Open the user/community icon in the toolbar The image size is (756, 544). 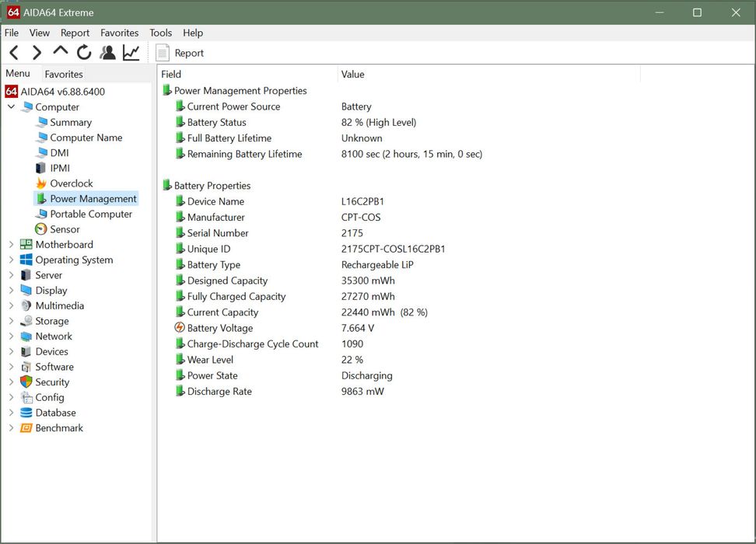coord(107,53)
